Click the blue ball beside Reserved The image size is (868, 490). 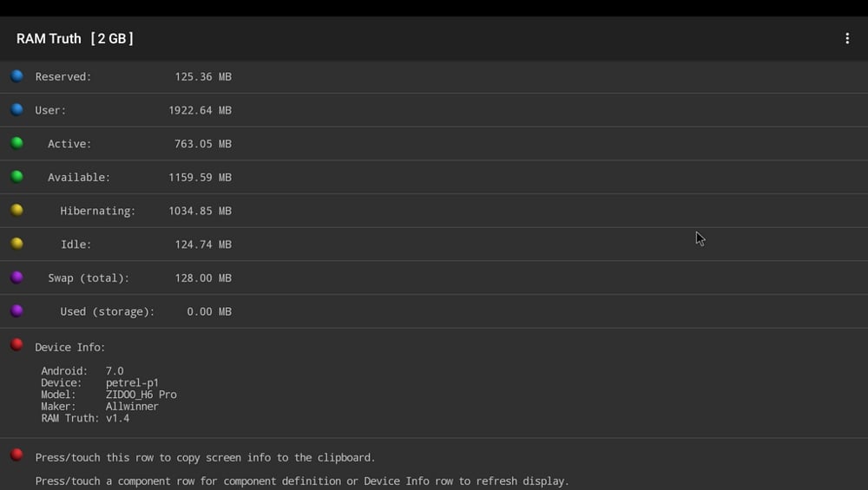pos(17,75)
